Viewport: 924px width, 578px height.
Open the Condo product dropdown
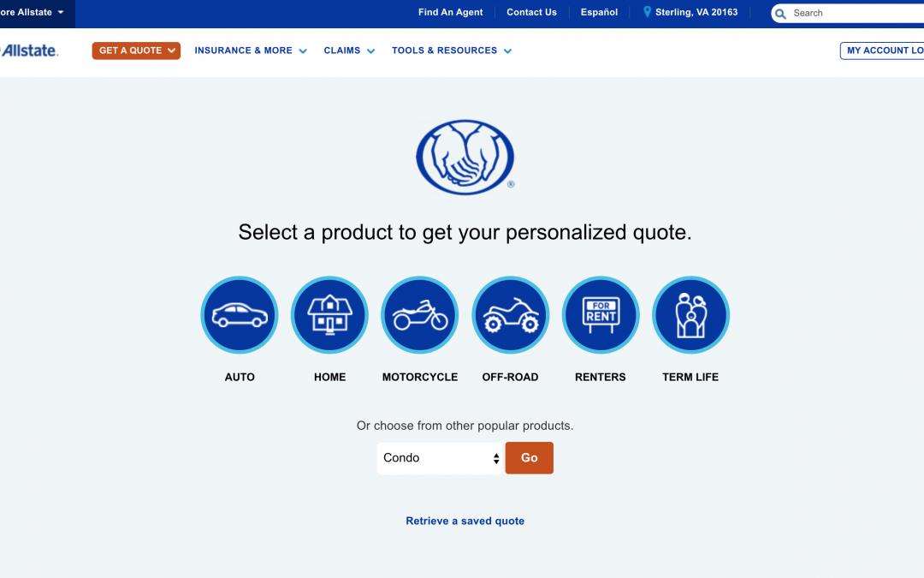coord(440,458)
